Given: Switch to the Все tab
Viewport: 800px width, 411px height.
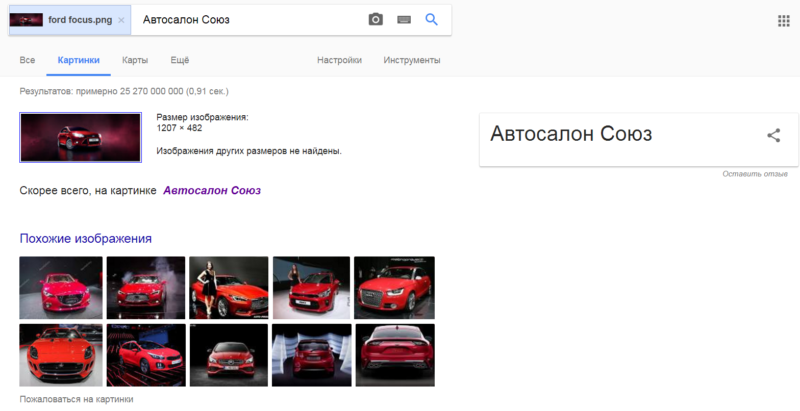Looking at the screenshot, I should pos(27,60).
